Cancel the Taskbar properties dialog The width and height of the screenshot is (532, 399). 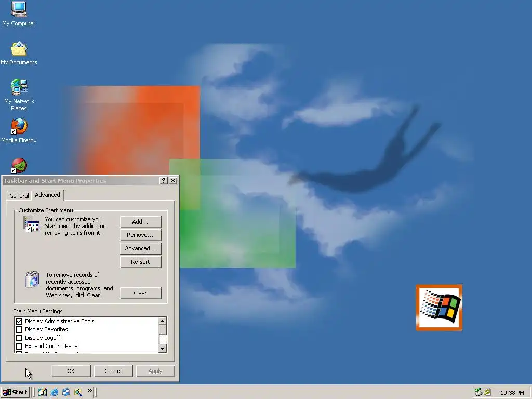click(x=113, y=371)
